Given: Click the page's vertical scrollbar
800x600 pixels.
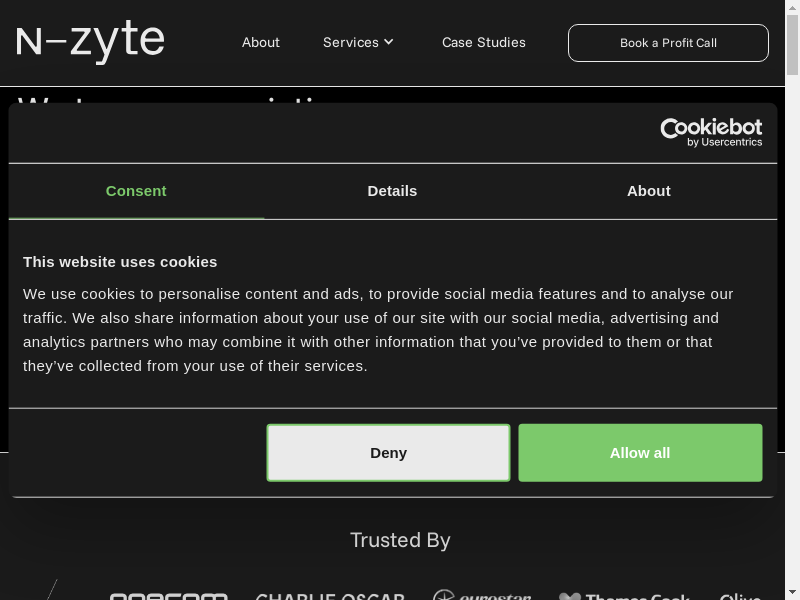Looking at the screenshot, I should click(792, 300).
